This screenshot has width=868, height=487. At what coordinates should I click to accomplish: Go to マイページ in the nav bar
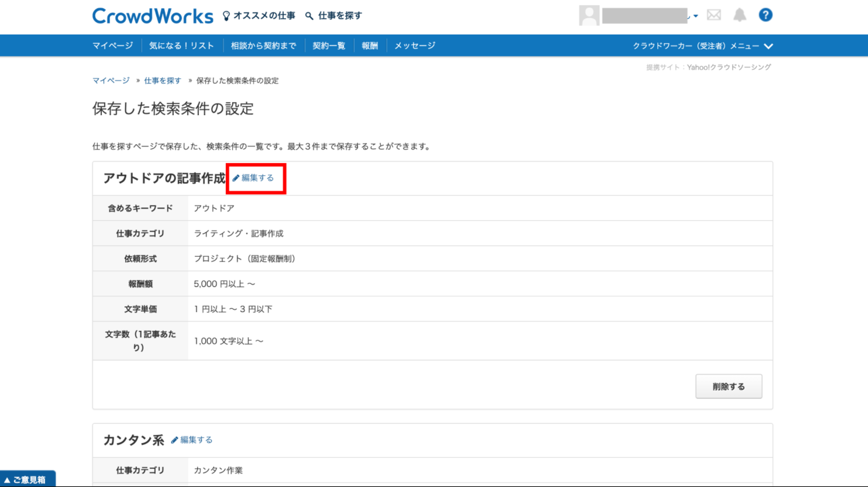[x=113, y=45]
